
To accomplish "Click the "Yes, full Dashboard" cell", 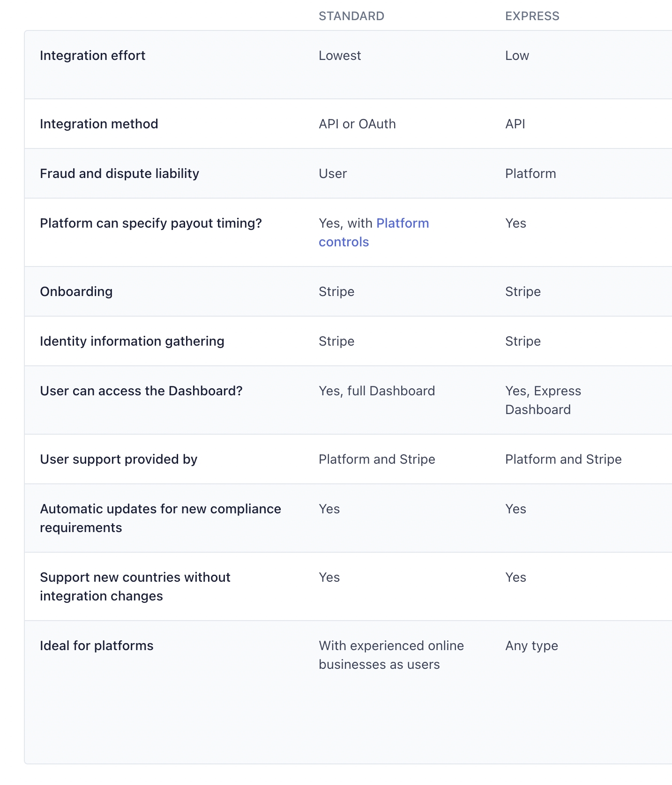I will pyautogui.click(x=377, y=391).
